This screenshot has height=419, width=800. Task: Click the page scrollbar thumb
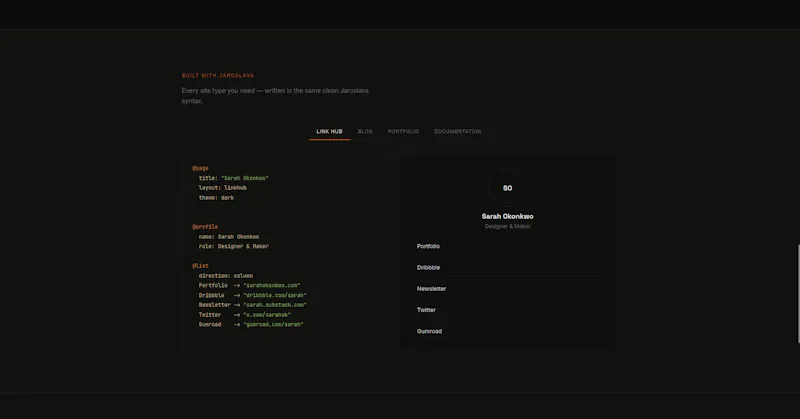(x=798, y=293)
